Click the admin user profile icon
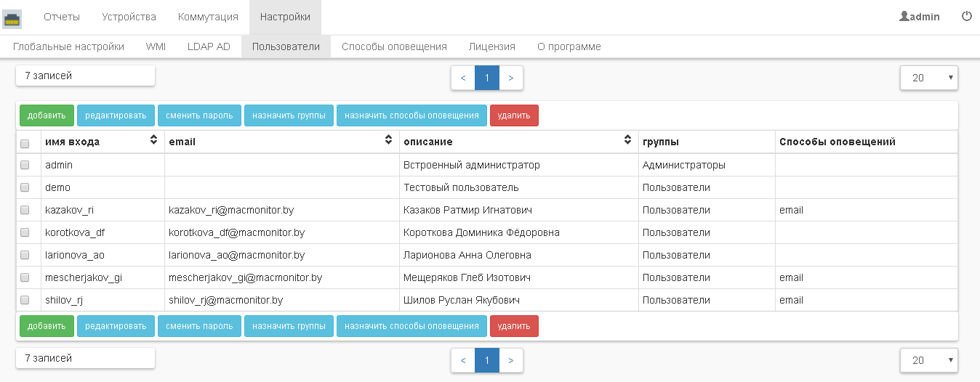Screen dimensions: 980x382 [904, 16]
